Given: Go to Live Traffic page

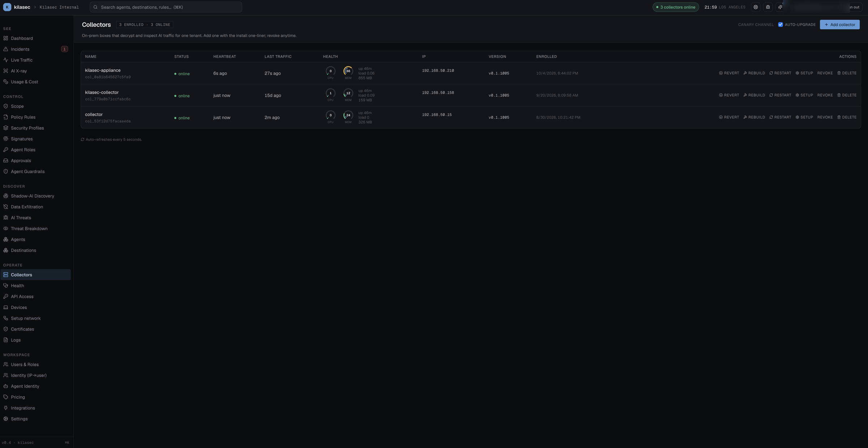Looking at the screenshot, I should tap(35, 60).
